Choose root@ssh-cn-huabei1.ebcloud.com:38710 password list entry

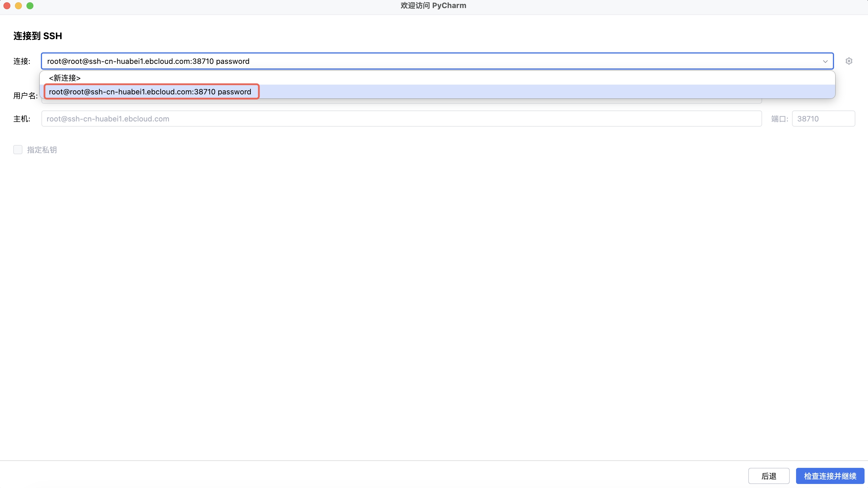click(x=150, y=91)
